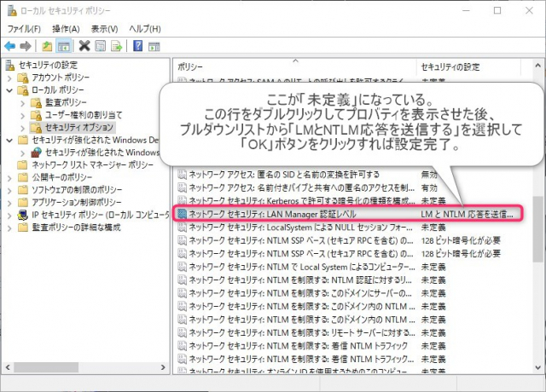Click the Show/Hide action pane icon
Image resolution: width=546 pixels, height=392 pixels.
coord(154,46)
